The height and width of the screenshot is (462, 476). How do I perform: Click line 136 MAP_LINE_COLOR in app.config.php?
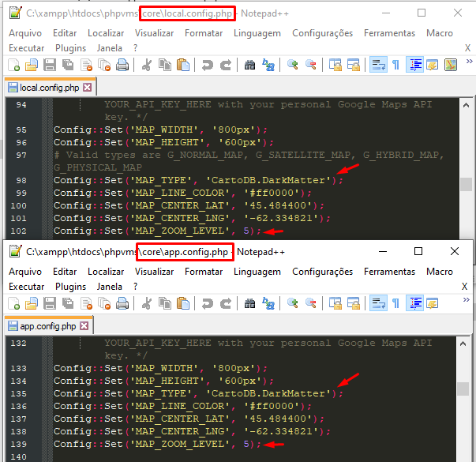pyautogui.click(x=183, y=407)
